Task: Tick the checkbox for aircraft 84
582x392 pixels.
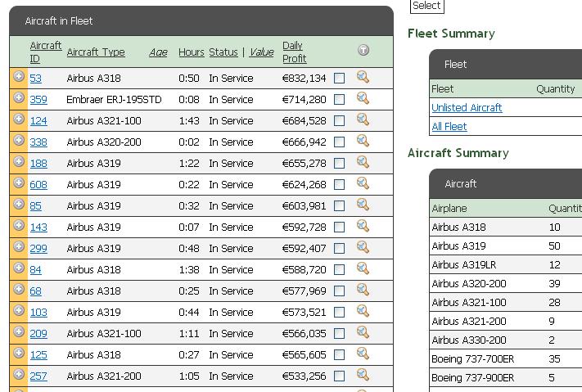Action: pos(339,270)
